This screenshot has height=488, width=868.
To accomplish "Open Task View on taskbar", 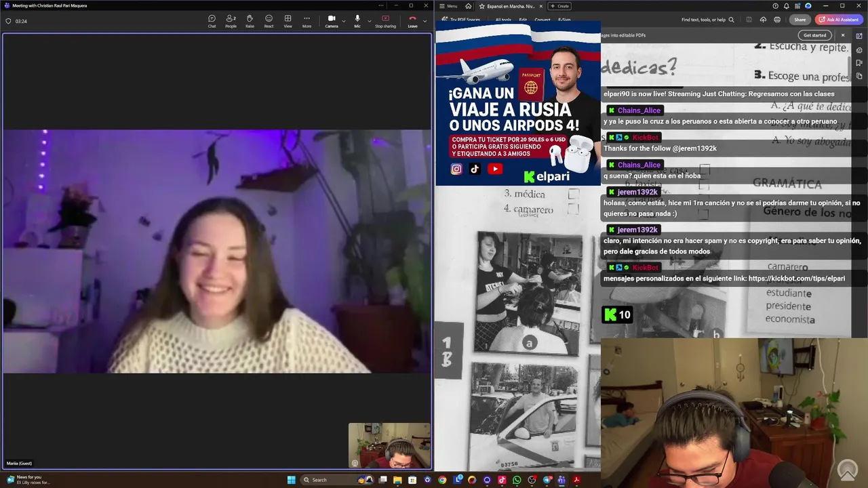I will [383, 480].
